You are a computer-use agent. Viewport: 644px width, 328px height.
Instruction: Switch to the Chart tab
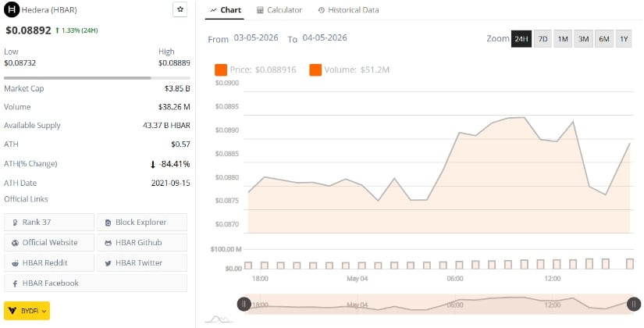click(225, 10)
